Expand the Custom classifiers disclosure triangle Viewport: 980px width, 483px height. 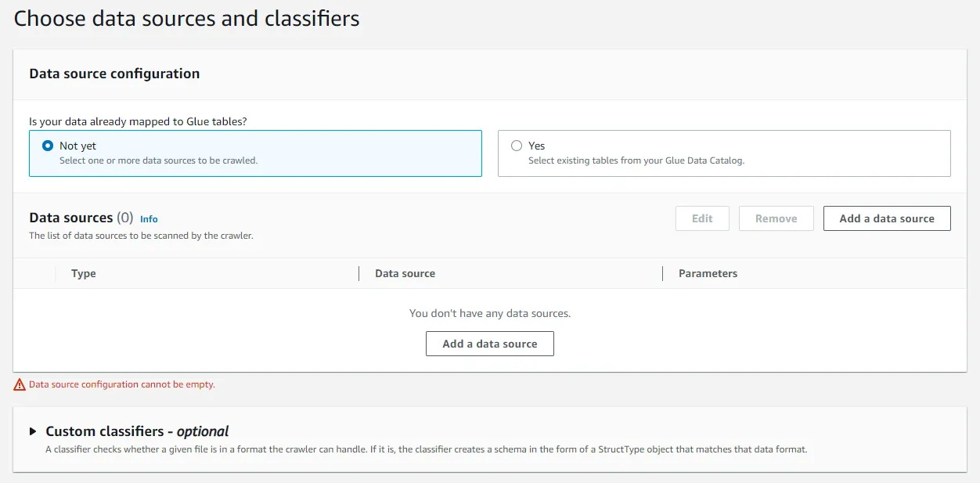(x=33, y=431)
